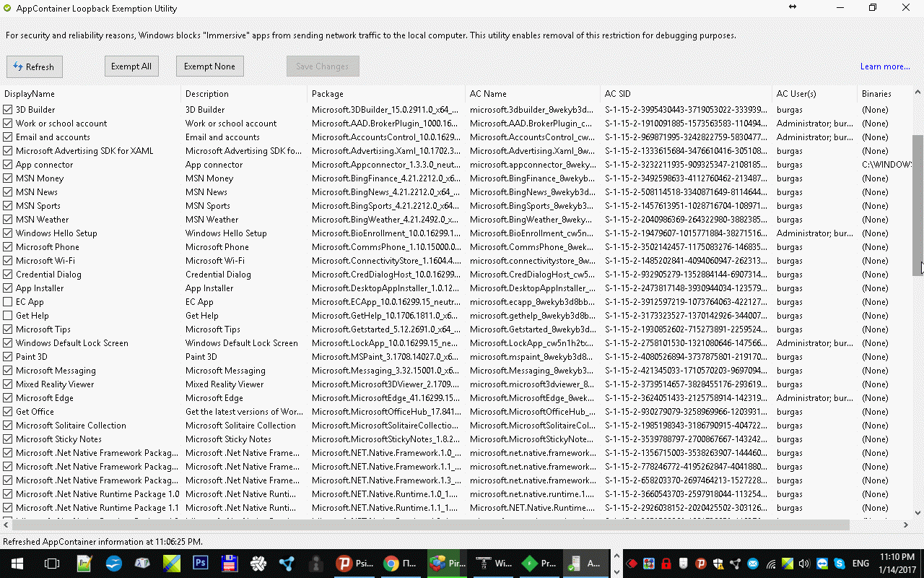The width and height of the screenshot is (924, 578).
Task: Sort by the AC User(s) column header
Action: 814,94
